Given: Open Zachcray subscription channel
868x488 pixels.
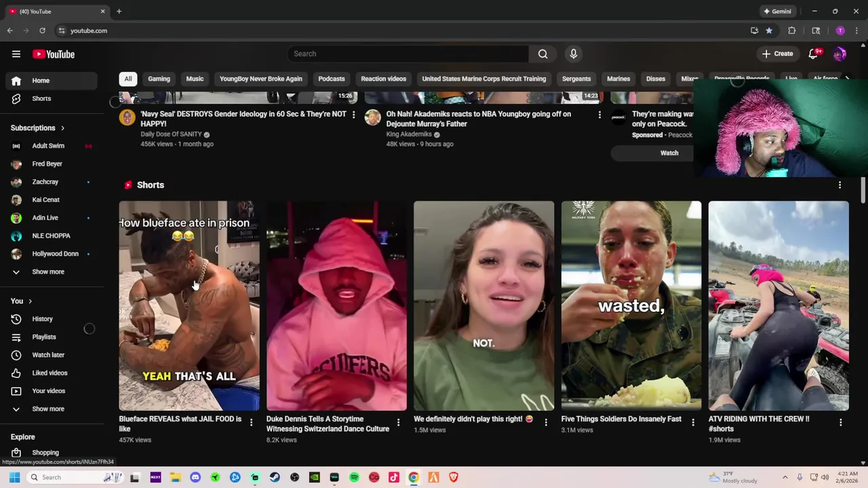Looking at the screenshot, I should point(52,182).
